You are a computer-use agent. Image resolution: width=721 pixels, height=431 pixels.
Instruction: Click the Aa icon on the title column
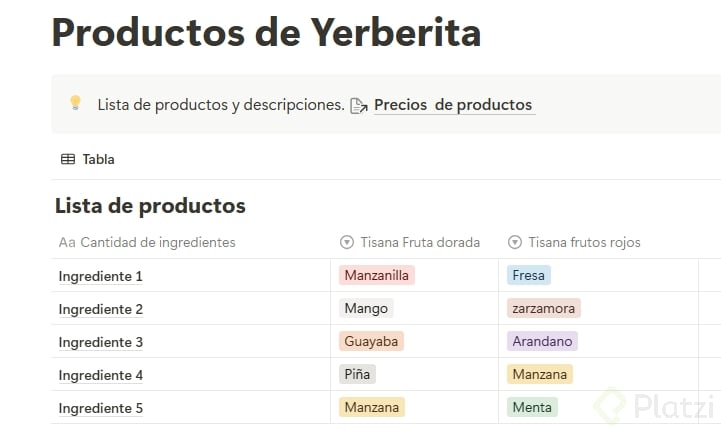tap(67, 242)
